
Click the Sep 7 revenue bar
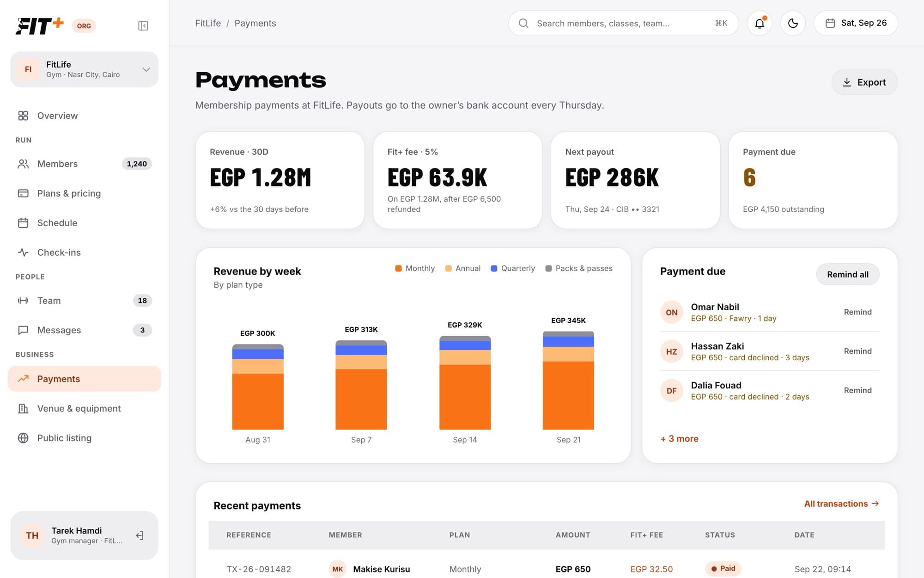(x=361, y=385)
